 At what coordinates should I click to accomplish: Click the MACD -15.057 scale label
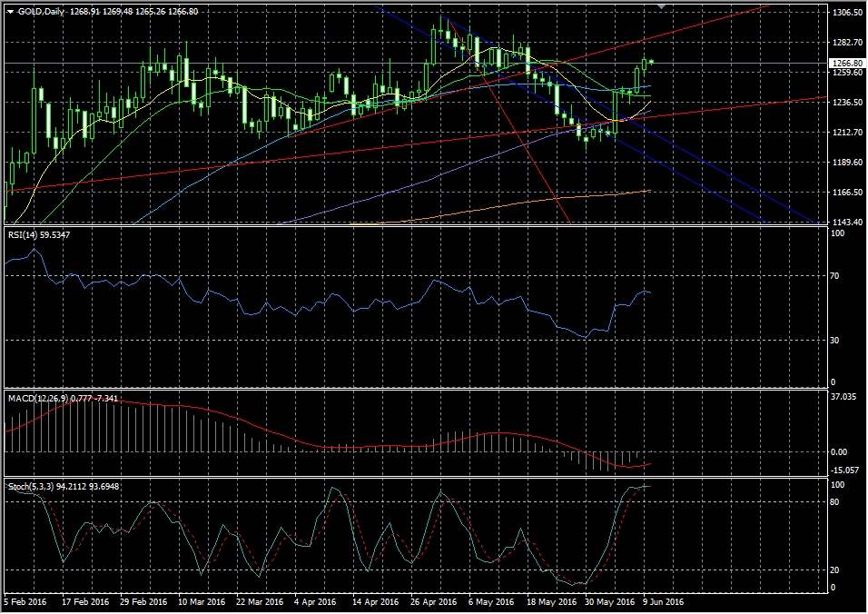tap(844, 470)
